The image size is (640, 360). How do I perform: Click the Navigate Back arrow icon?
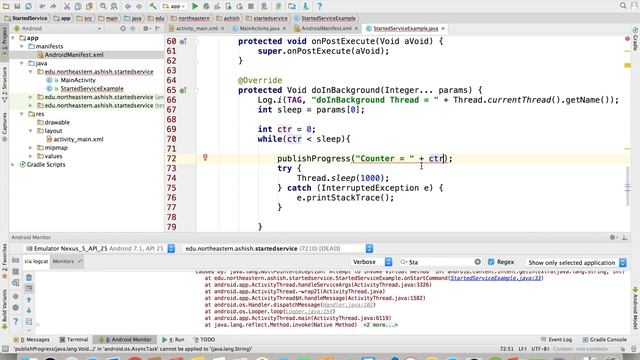[128, 6]
